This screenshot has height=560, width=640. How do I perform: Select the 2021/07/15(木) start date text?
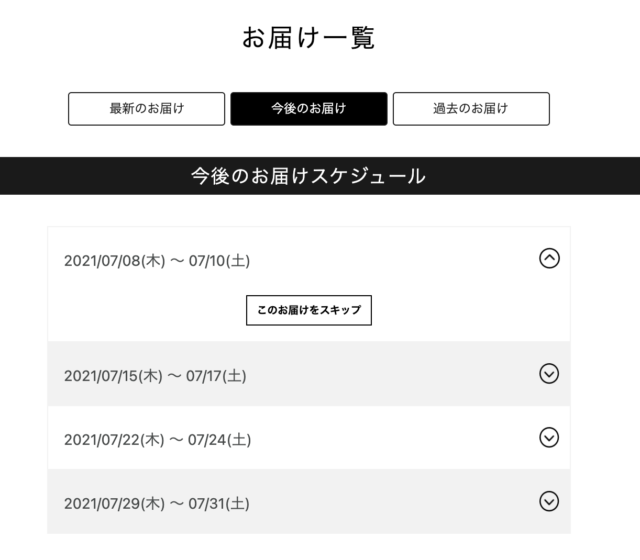click(x=113, y=376)
